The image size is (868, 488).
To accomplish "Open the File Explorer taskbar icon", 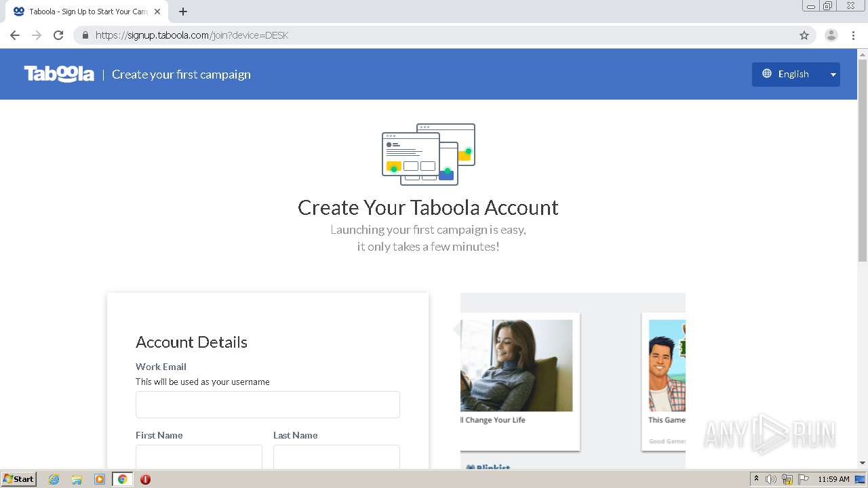I will tap(77, 479).
